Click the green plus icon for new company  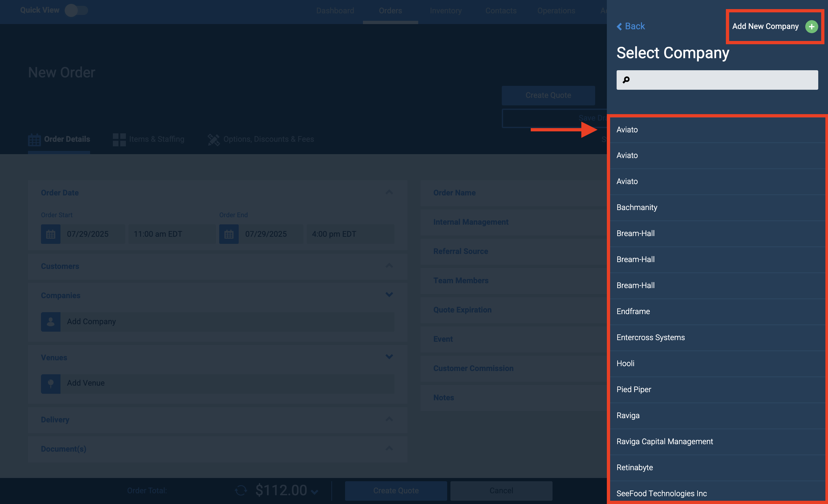[811, 26]
